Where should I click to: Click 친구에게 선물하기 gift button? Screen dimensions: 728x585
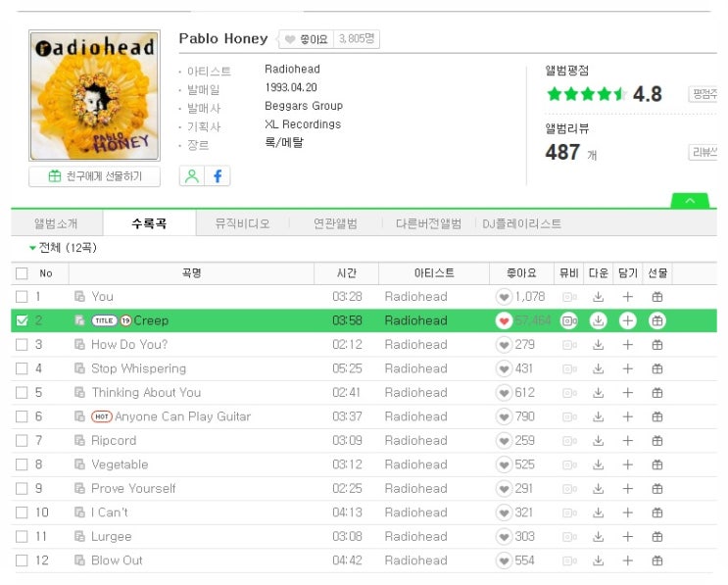pos(95,176)
